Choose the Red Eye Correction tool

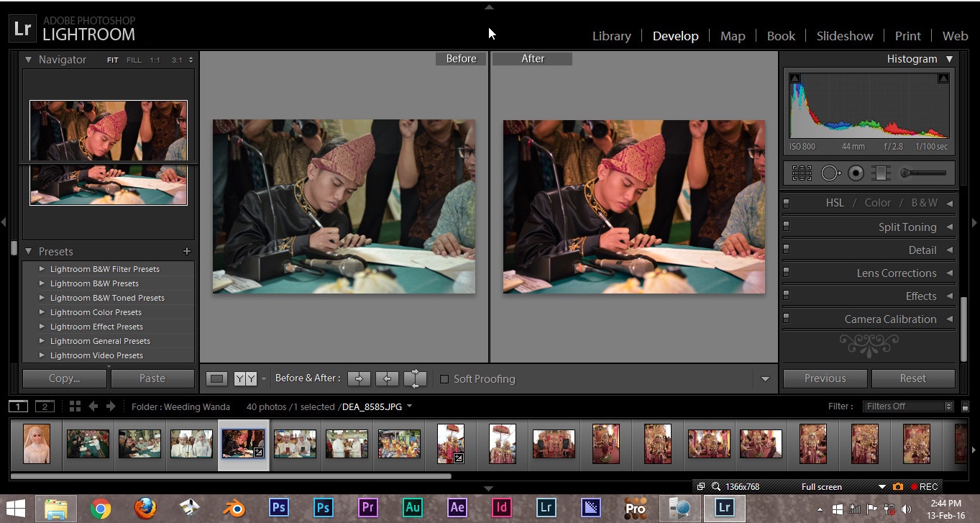(856, 173)
